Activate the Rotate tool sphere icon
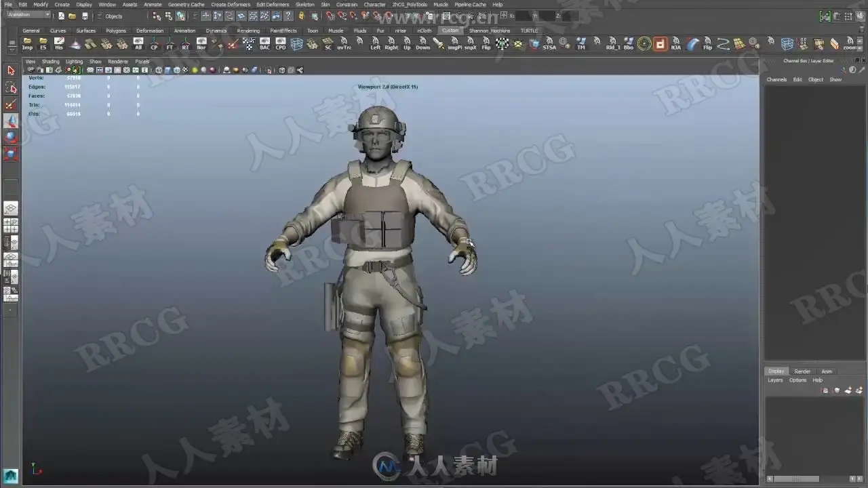 pyautogui.click(x=11, y=138)
